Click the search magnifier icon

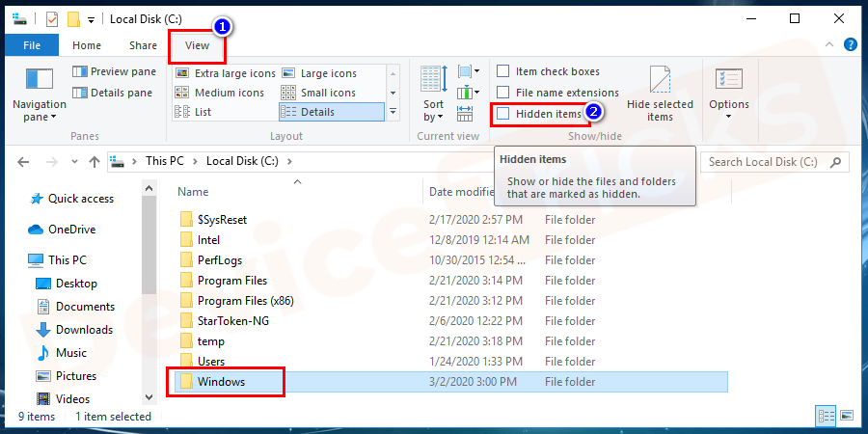click(836, 162)
